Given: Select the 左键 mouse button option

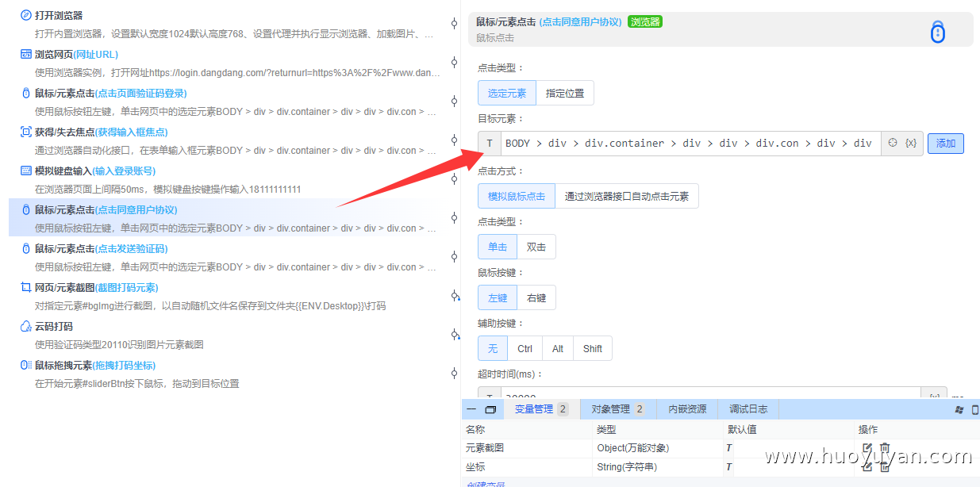Looking at the screenshot, I should pos(498,297).
